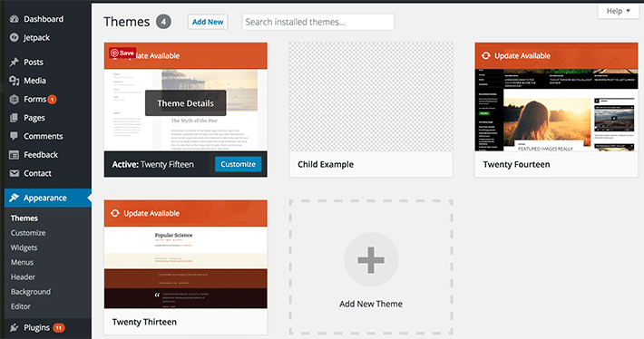This screenshot has width=644, height=339.
Task: Open the Background submenu item
Action: 31,292
